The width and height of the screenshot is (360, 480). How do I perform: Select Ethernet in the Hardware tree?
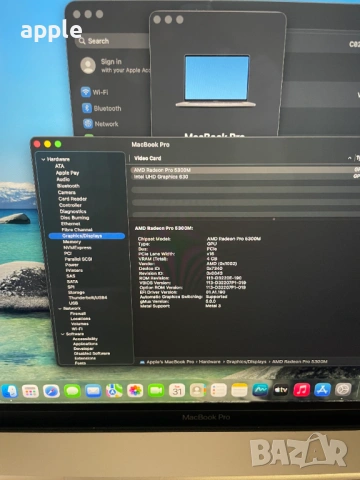pos(71,224)
